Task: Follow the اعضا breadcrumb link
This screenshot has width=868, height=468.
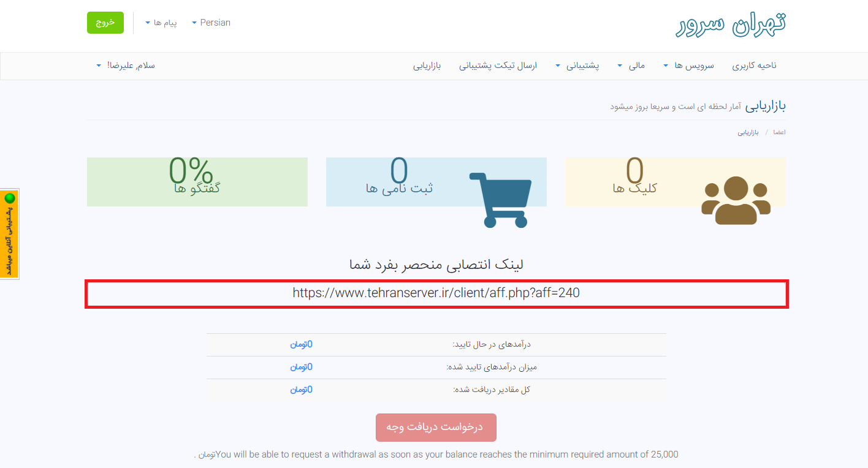Action: coord(779,132)
